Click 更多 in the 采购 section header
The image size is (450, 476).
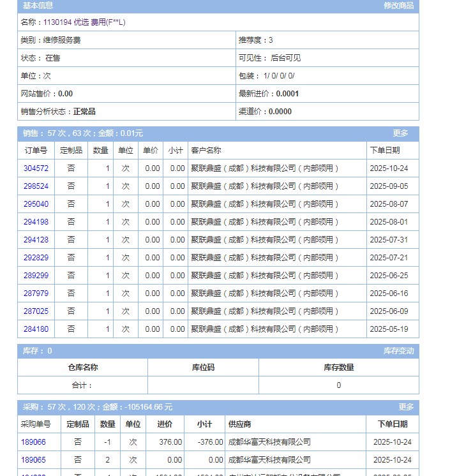coord(406,407)
